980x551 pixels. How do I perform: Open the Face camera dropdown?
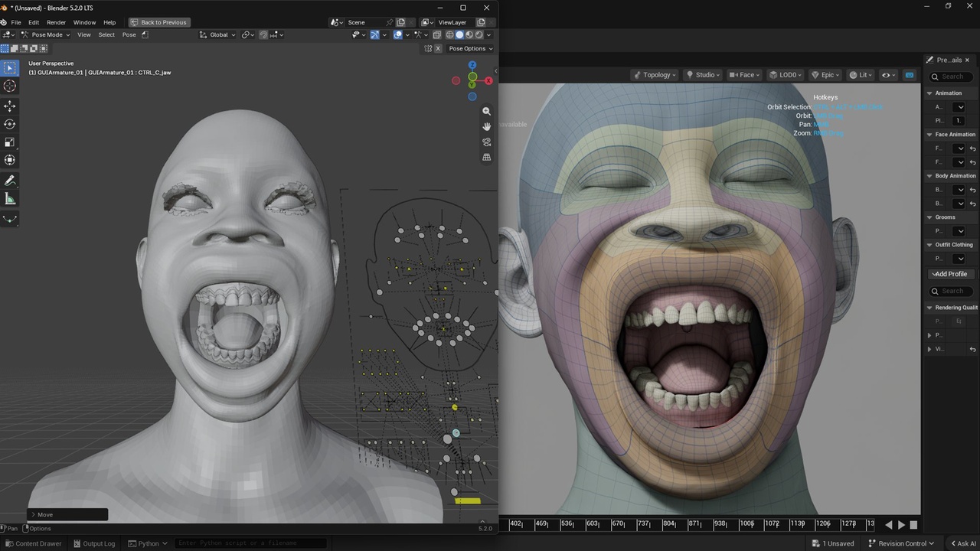(746, 75)
